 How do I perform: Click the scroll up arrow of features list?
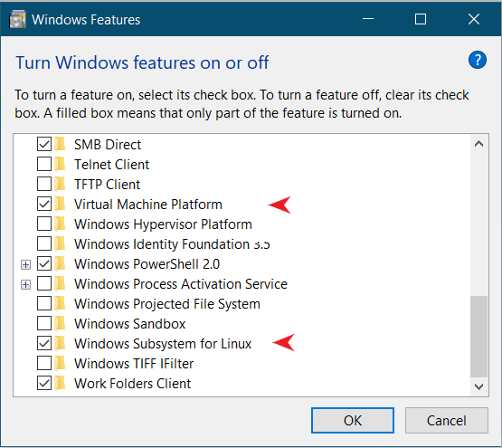point(478,144)
